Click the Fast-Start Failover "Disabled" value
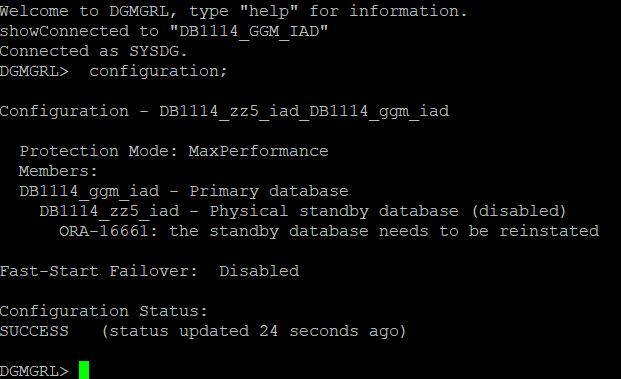Screen dimensions: 621x379 pos(259,271)
